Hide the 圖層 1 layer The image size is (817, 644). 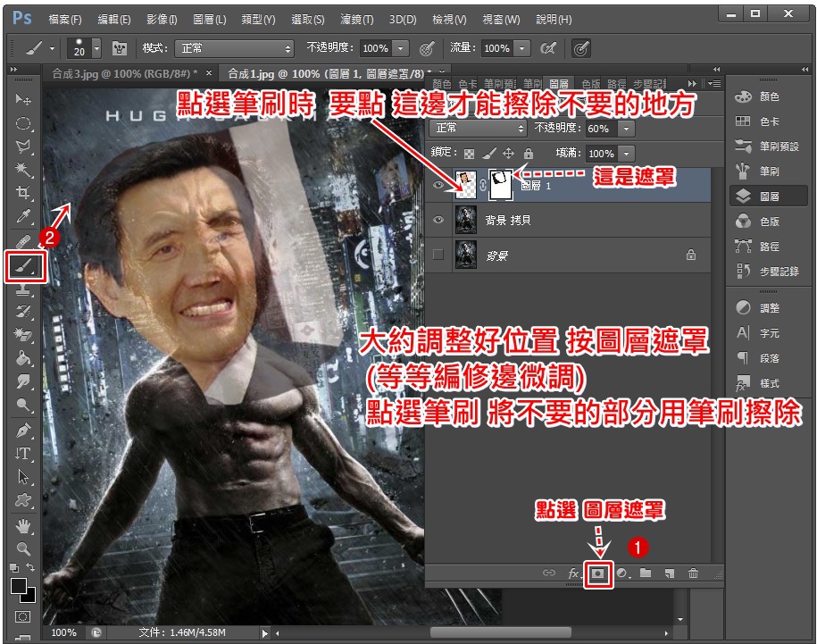pyautogui.click(x=438, y=185)
